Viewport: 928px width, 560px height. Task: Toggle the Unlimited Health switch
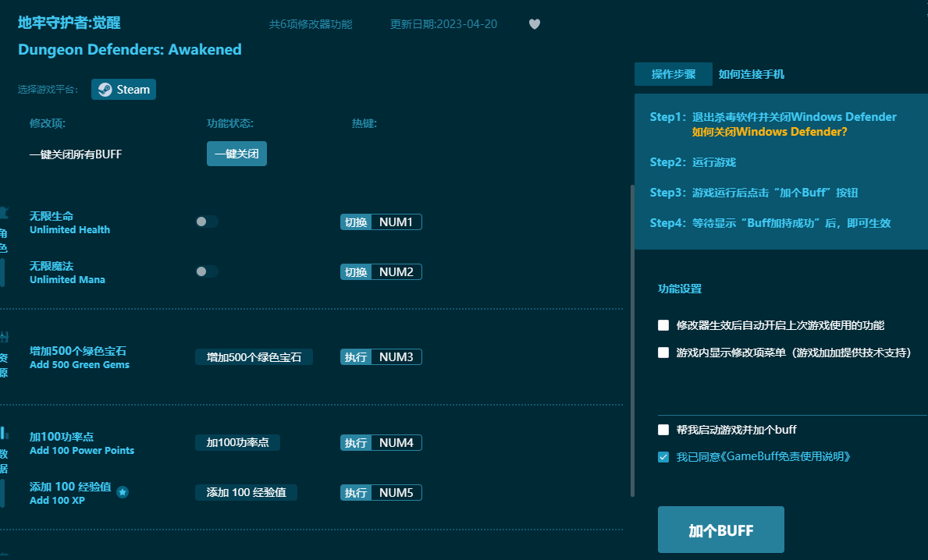coord(207,222)
